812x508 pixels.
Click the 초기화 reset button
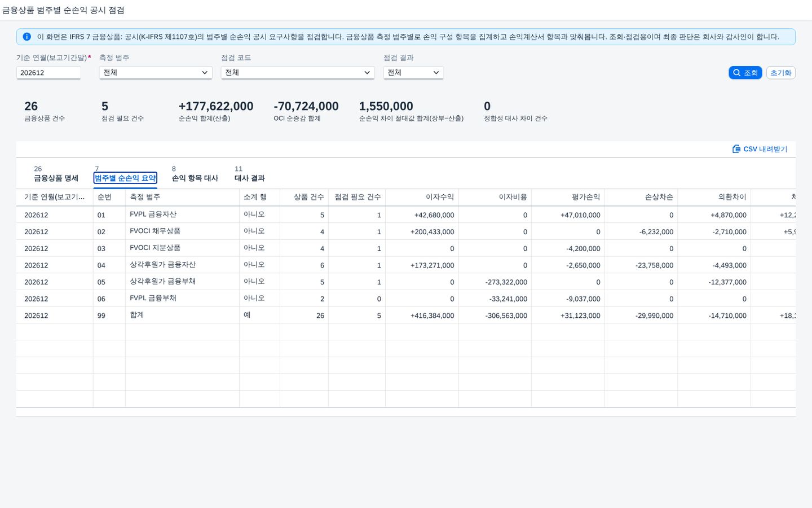pos(781,73)
